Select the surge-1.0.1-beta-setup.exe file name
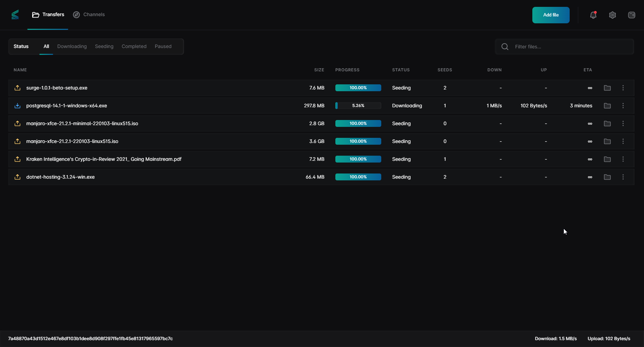Screen dimensions: 644x347 point(57,88)
